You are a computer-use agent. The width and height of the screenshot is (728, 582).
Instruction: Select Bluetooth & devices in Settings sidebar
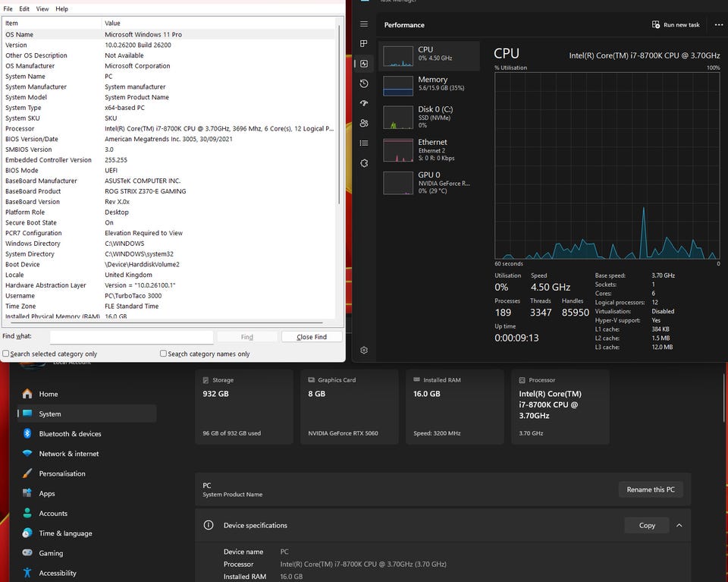click(x=70, y=434)
